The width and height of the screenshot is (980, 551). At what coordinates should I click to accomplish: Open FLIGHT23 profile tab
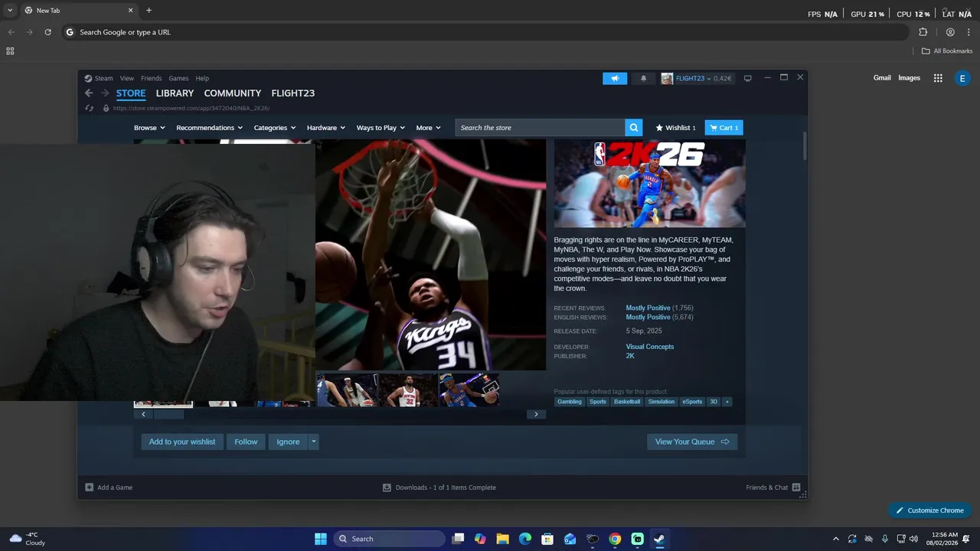(293, 93)
